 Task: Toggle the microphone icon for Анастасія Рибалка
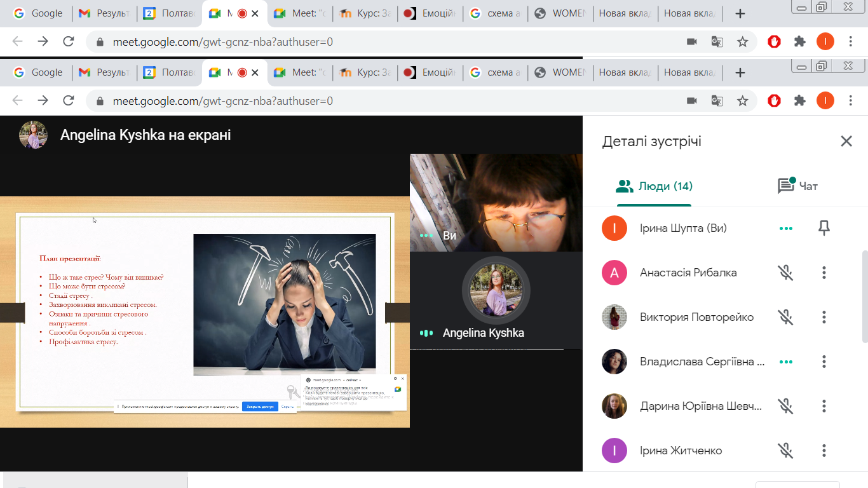coord(786,273)
